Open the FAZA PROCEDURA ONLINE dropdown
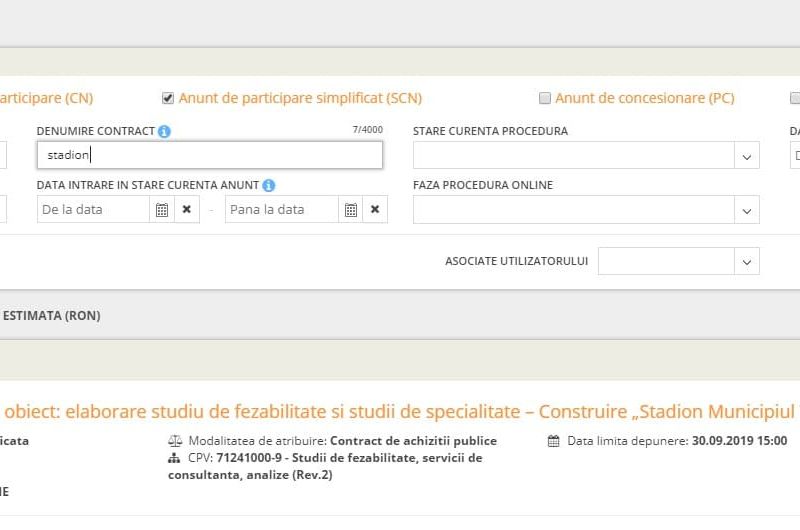 746,210
